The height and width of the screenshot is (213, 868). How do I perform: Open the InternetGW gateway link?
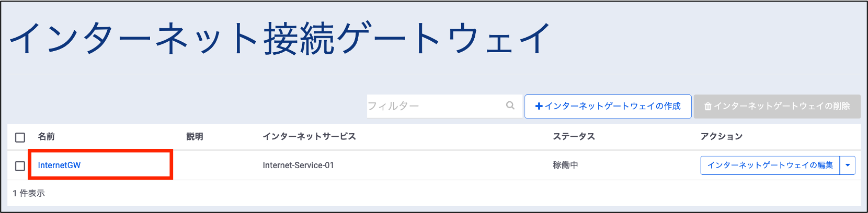click(x=59, y=165)
